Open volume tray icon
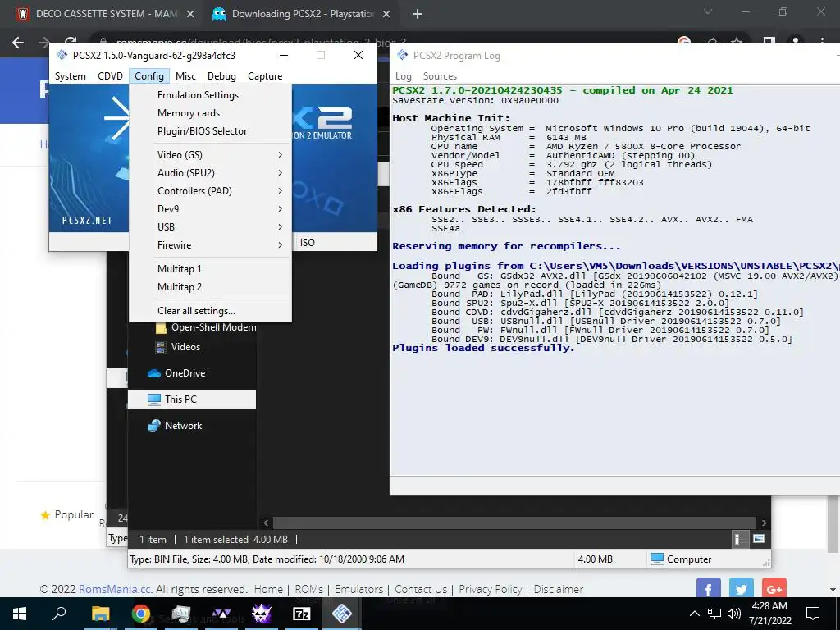Image resolution: width=840 pixels, height=630 pixels. click(734, 614)
